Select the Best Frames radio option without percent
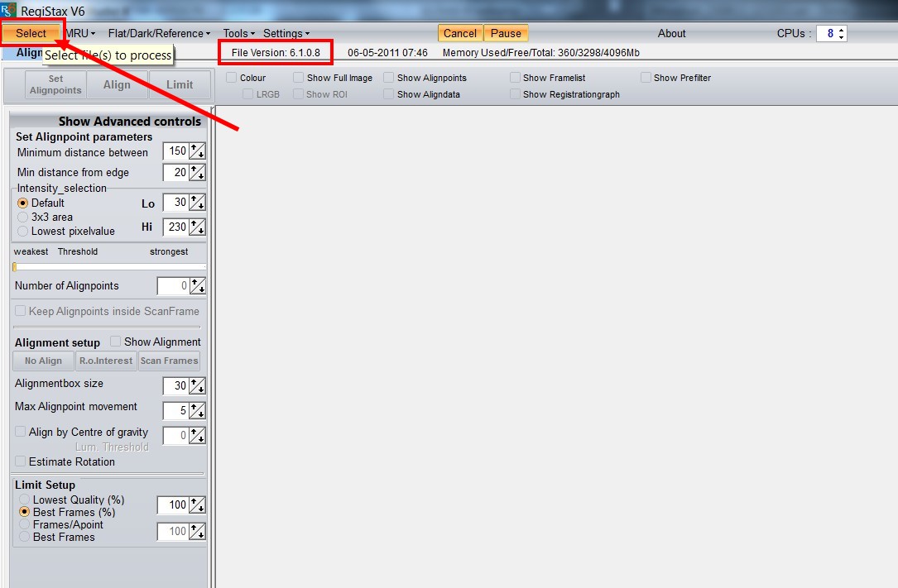This screenshot has height=588, width=898. (24, 537)
